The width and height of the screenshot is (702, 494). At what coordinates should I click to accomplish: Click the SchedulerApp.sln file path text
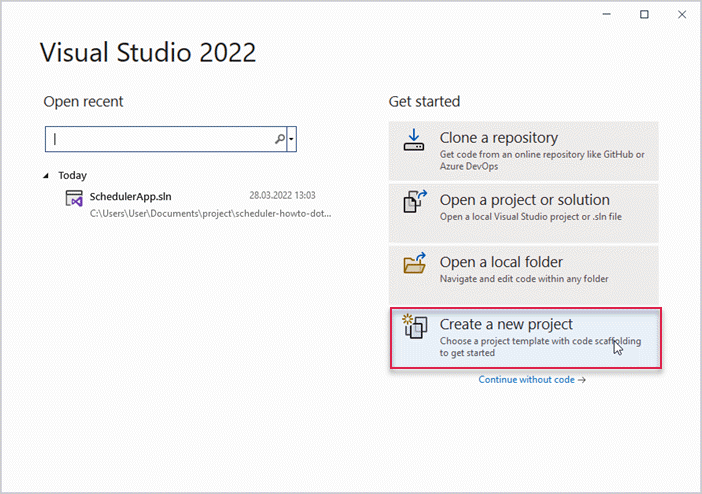point(210,213)
